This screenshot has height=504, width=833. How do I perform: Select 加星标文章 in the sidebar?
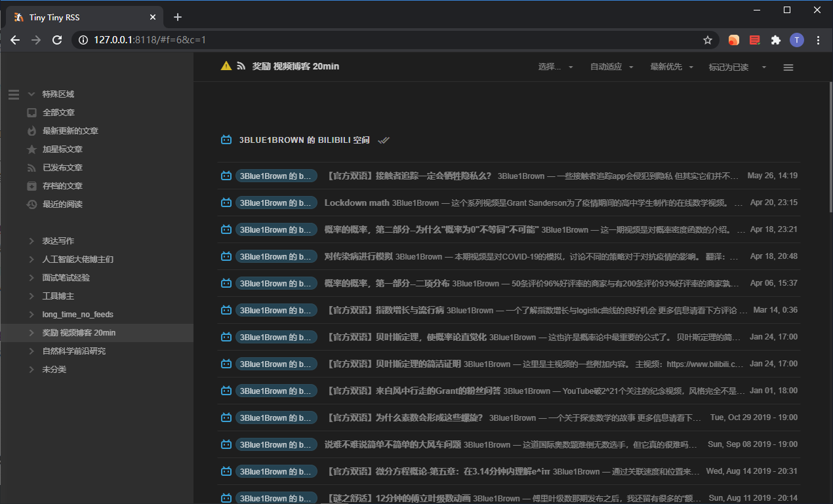point(62,149)
